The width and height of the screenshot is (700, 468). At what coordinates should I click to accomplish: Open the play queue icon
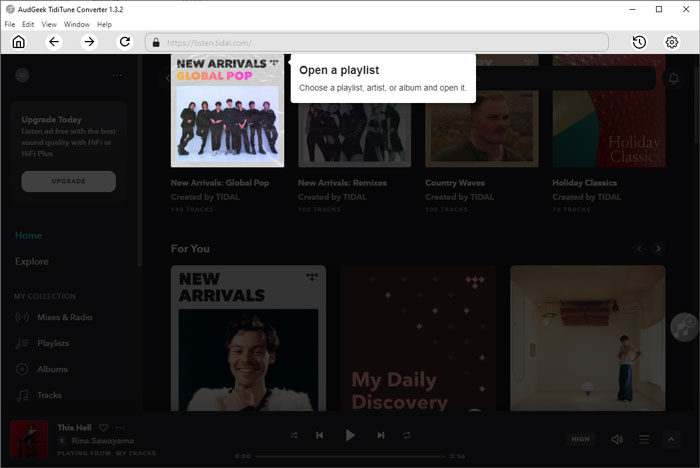click(644, 439)
